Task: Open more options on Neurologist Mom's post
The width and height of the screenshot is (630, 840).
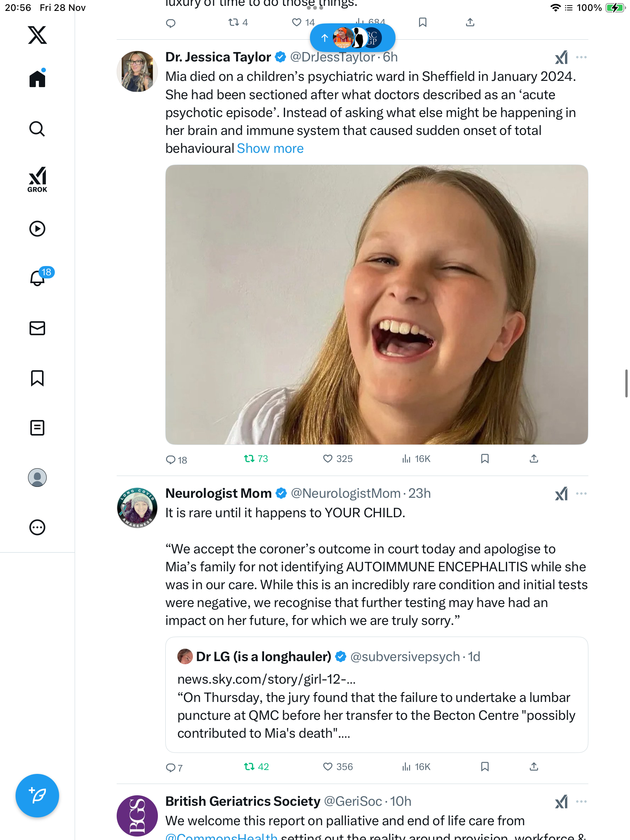Action: [581, 493]
